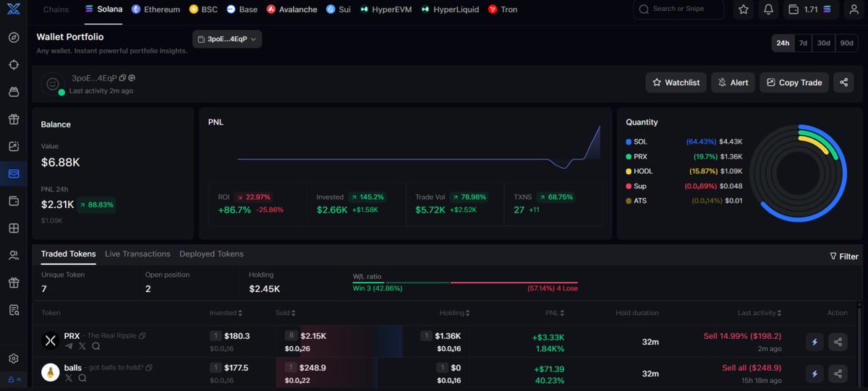Open the users group icon in sidebar
This screenshot has width=868, height=391.
pos(14,255)
